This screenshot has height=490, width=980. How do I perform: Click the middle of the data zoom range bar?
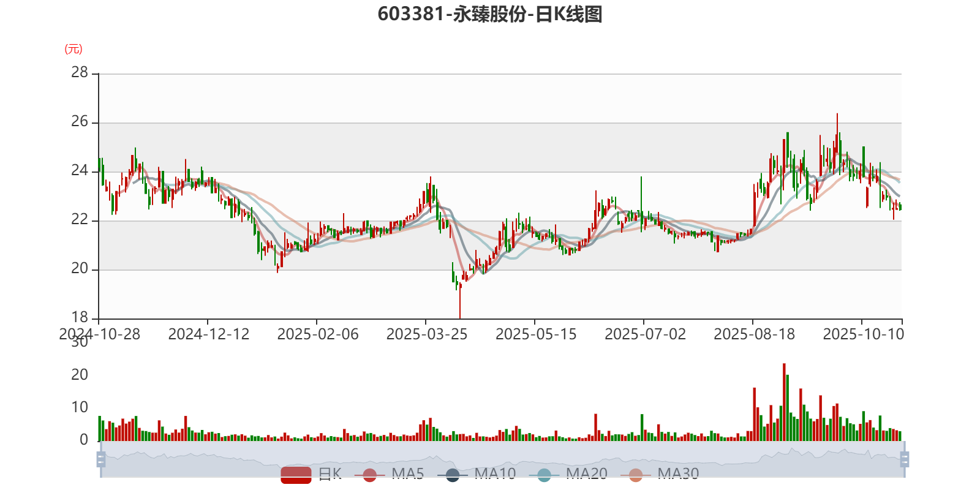click(x=503, y=459)
